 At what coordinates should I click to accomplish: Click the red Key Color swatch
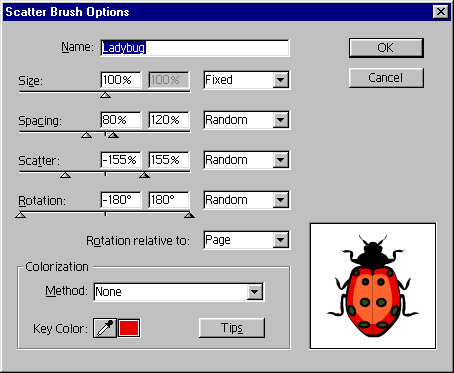pyautogui.click(x=129, y=328)
